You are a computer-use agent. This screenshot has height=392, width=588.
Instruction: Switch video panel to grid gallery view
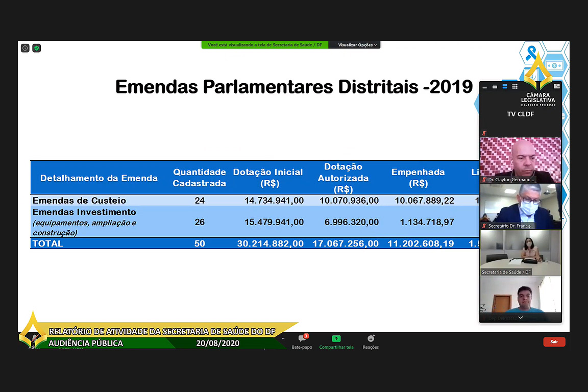514,87
